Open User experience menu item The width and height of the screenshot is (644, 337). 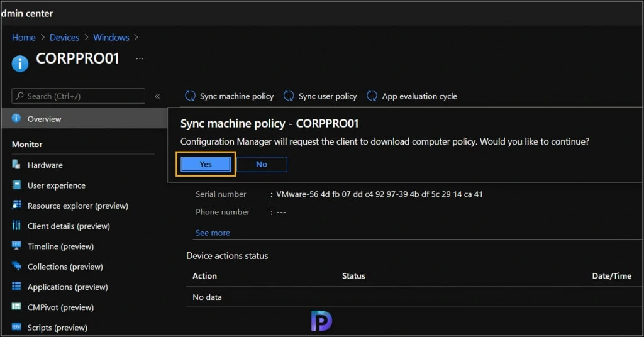[x=56, y=185]
